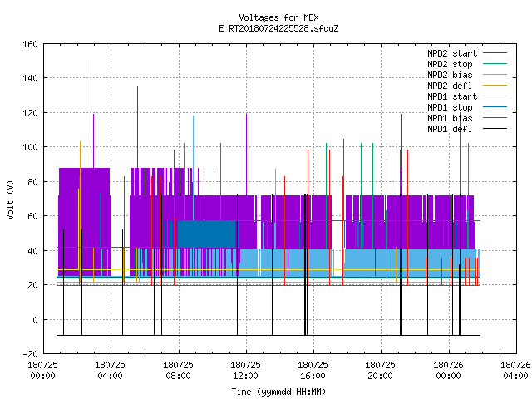Select the 'NPD1 bias' legend label

[x=450, y=118]
